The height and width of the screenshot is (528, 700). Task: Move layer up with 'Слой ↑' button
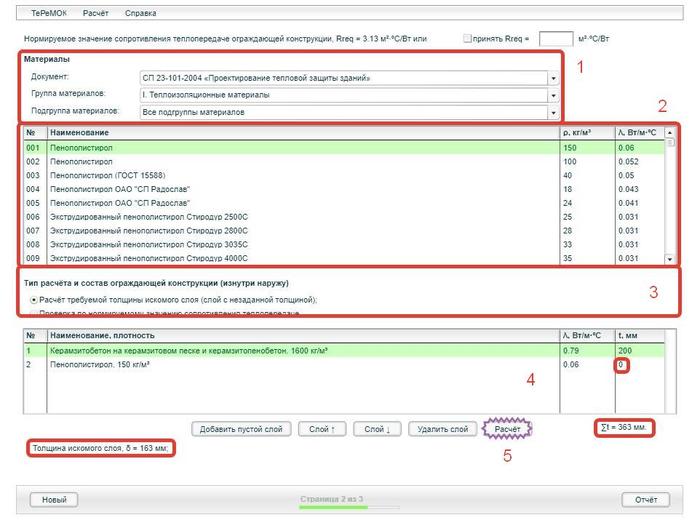coord(320,429)
